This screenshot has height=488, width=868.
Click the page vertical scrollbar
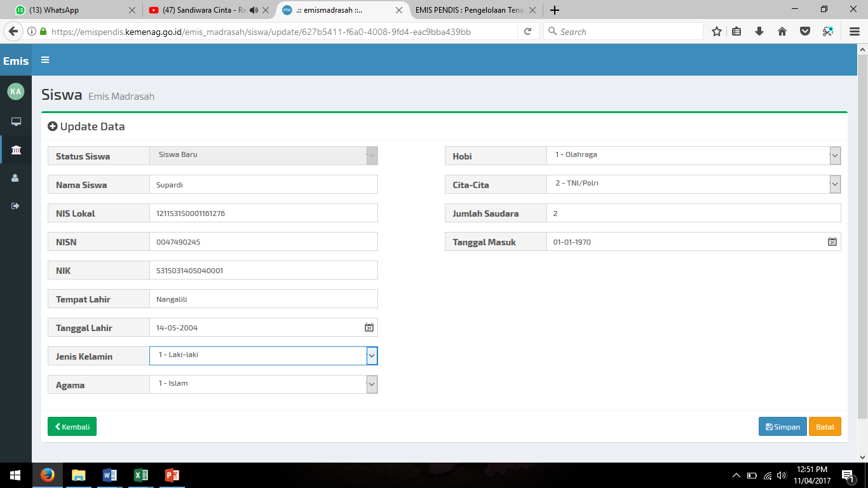[x=863, y=235]
